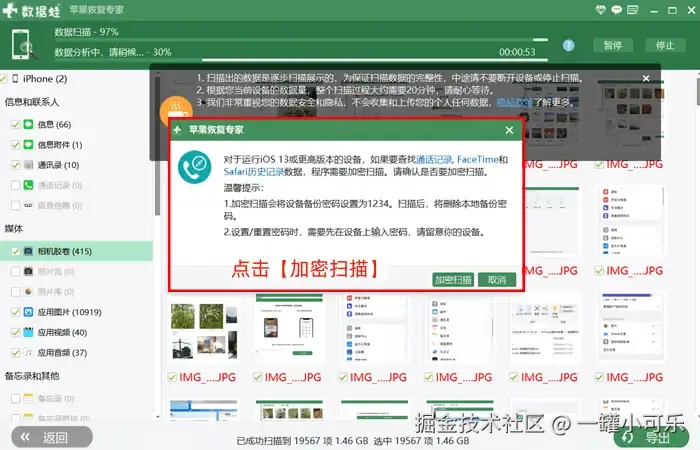Select the 通讯录 (10) category

[58, 165]
